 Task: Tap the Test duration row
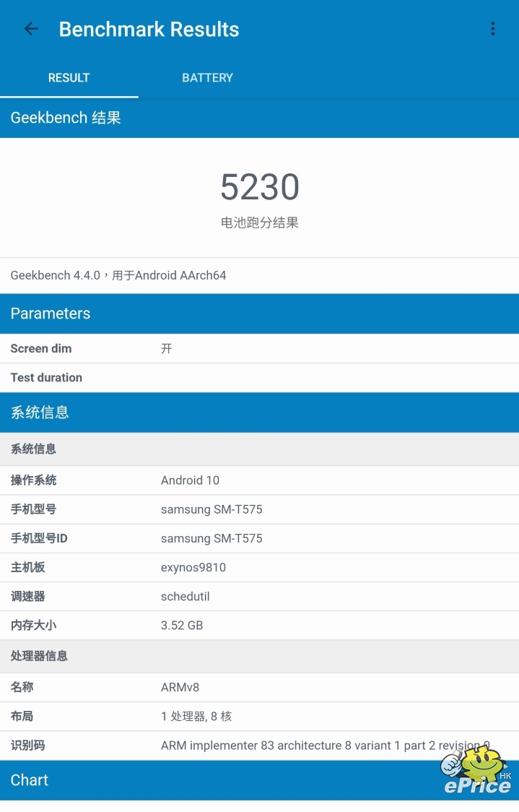pyautogui.click(x=259, y=378)
